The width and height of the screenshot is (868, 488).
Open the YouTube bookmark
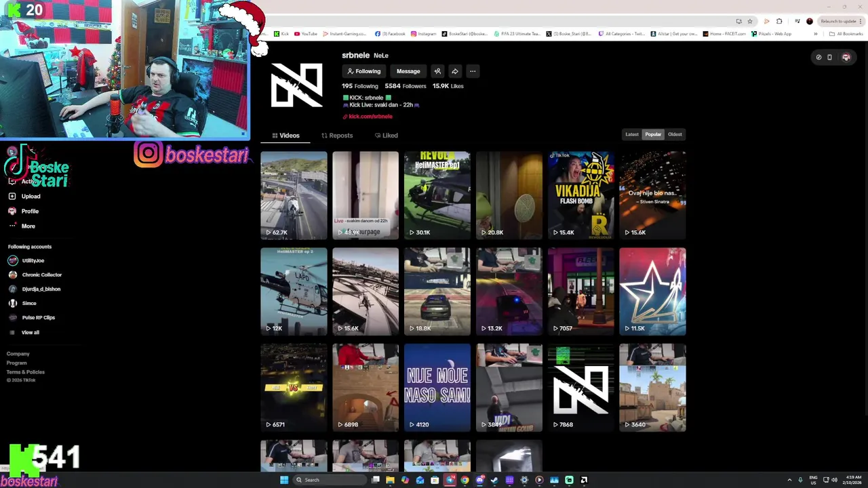tap(306, 34)
